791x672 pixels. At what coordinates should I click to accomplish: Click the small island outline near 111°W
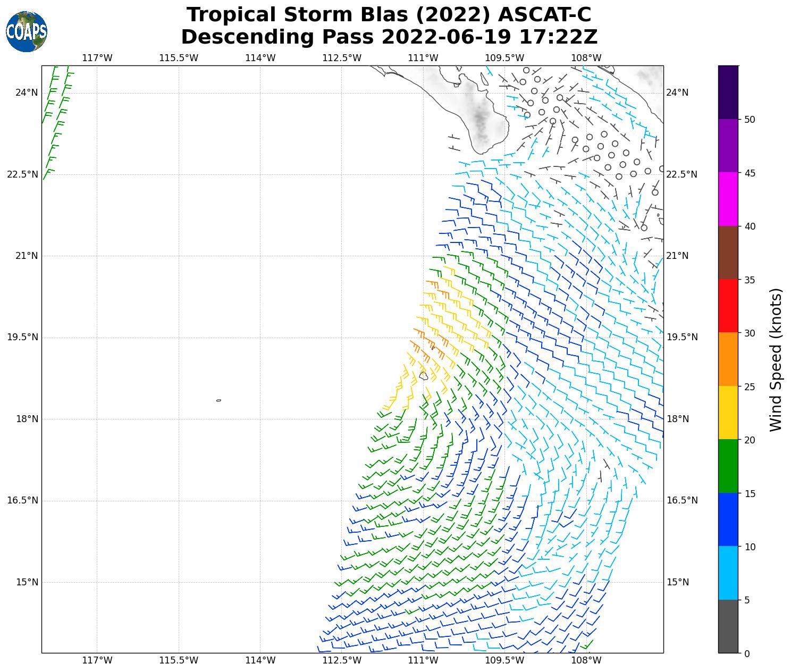pyautogui.click(x=424, y=376)
